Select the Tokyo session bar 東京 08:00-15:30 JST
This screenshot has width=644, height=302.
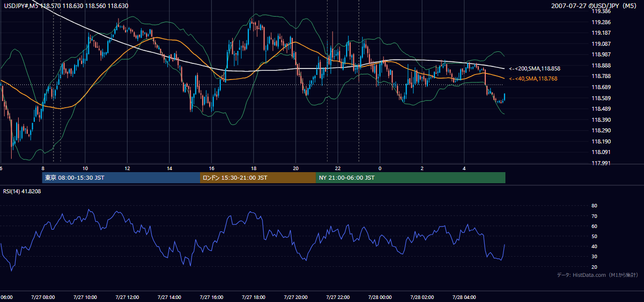[x=121, y=178]
